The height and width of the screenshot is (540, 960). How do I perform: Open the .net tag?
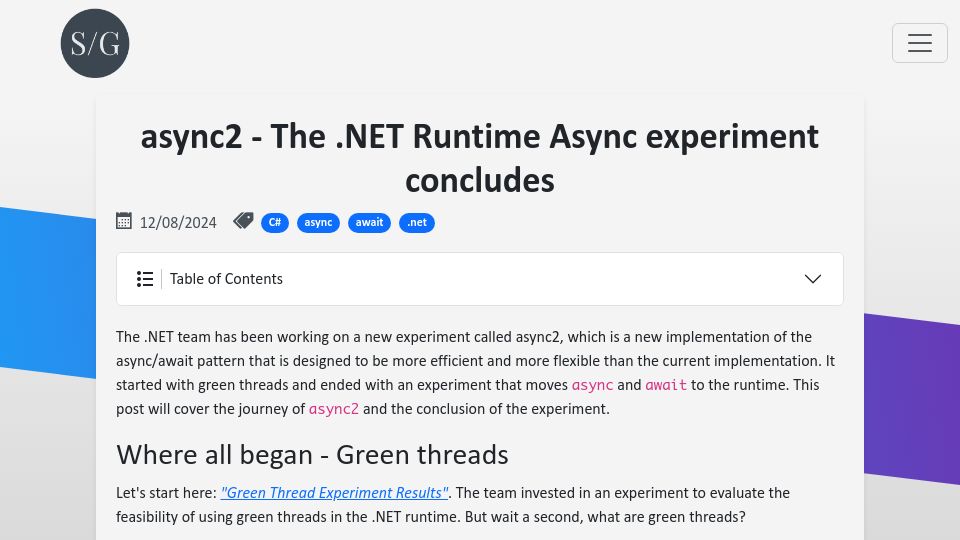click(x=417, y=222)
